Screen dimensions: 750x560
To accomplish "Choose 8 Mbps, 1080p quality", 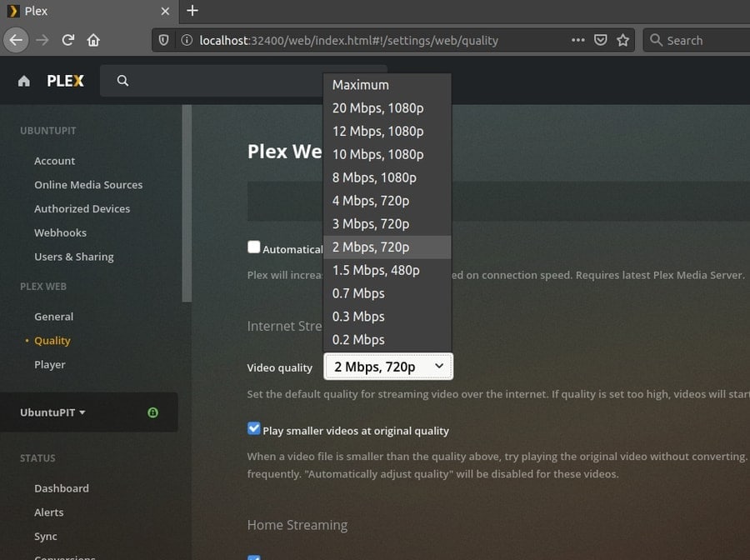I will point(387,177).
